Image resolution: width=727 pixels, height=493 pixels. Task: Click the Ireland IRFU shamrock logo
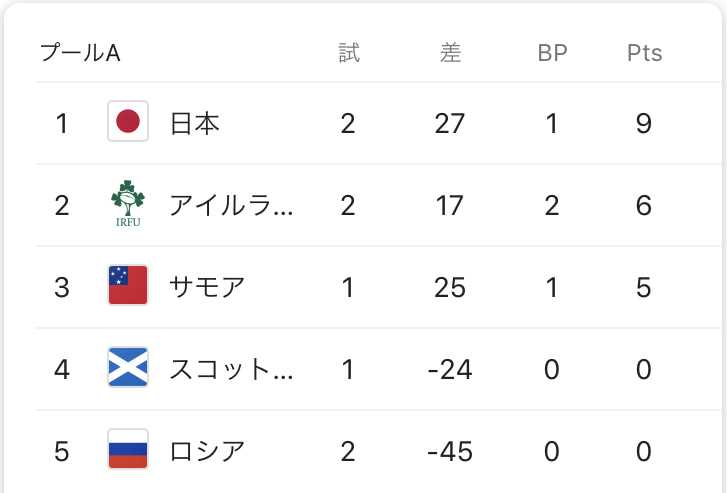coord(128,204)
